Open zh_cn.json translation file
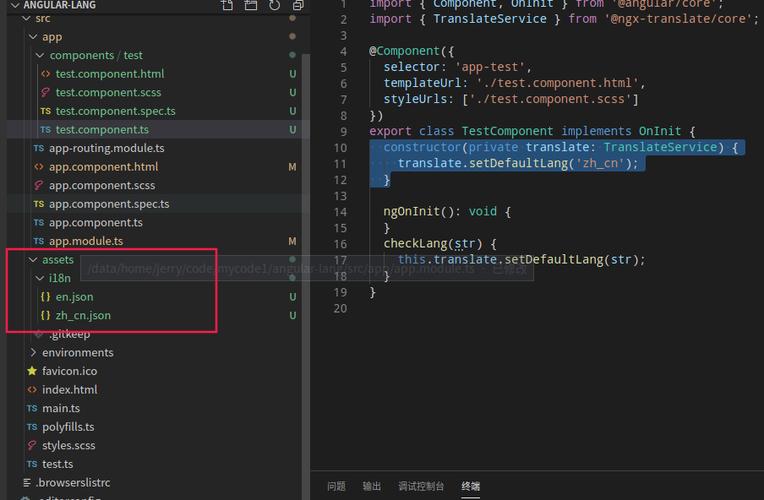Screen dimensions: 764x500 pyautogui.click(x=83, y=315)
